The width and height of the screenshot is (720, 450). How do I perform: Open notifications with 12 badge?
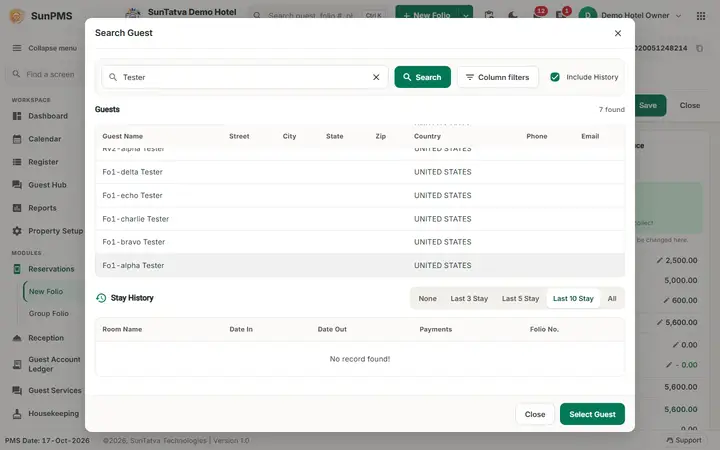tap(538, 14)
